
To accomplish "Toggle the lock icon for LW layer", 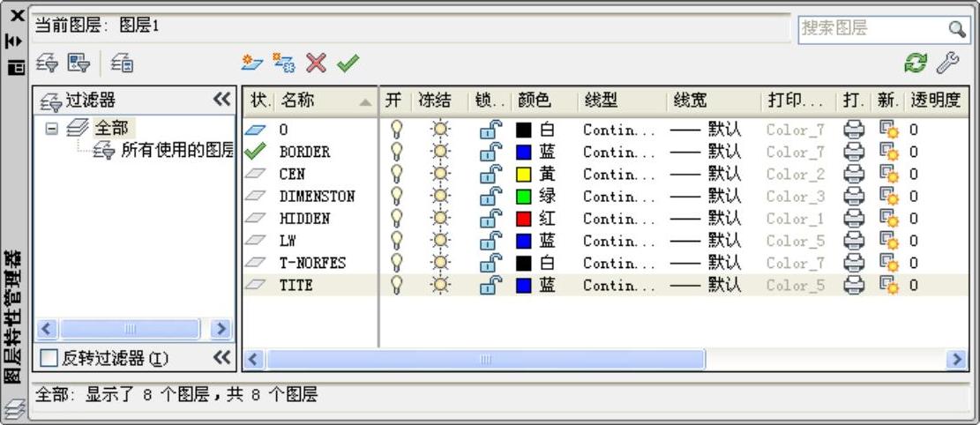I will click(490, 240).
